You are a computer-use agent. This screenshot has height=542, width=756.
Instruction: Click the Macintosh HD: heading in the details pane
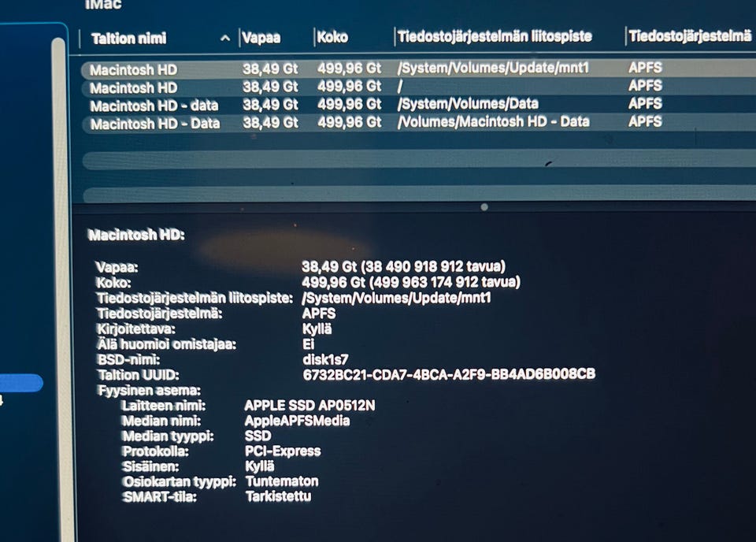136,235
